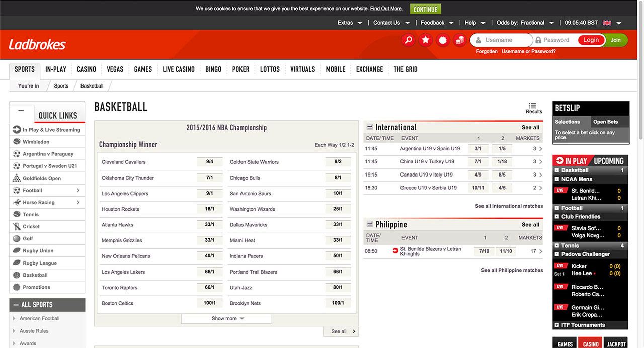Screen dimensions: 644x348
Task: Collapse the Padova Challenger section
Action: click(557, 254)
